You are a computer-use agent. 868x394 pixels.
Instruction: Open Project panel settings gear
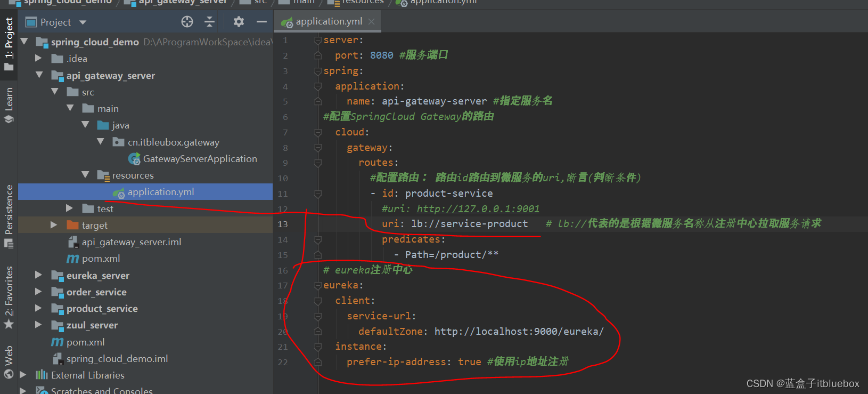pos(239,22)
